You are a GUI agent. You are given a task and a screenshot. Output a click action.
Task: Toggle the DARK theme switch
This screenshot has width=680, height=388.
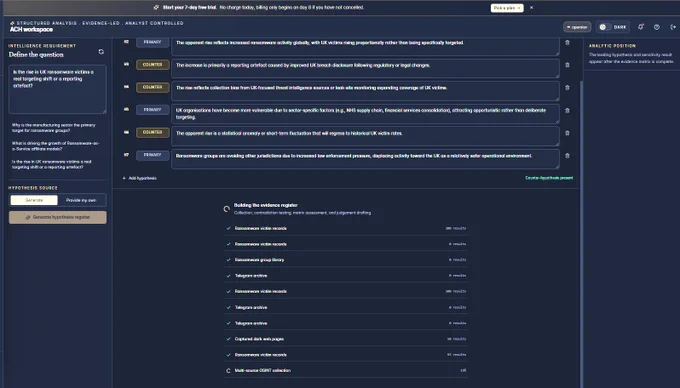(x=613, y=27)
